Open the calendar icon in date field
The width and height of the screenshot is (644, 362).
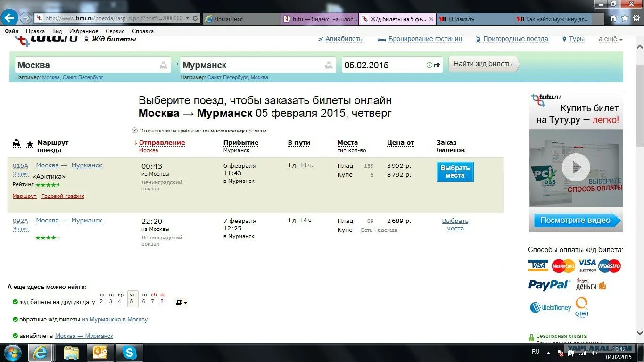(x=437, y=66)
